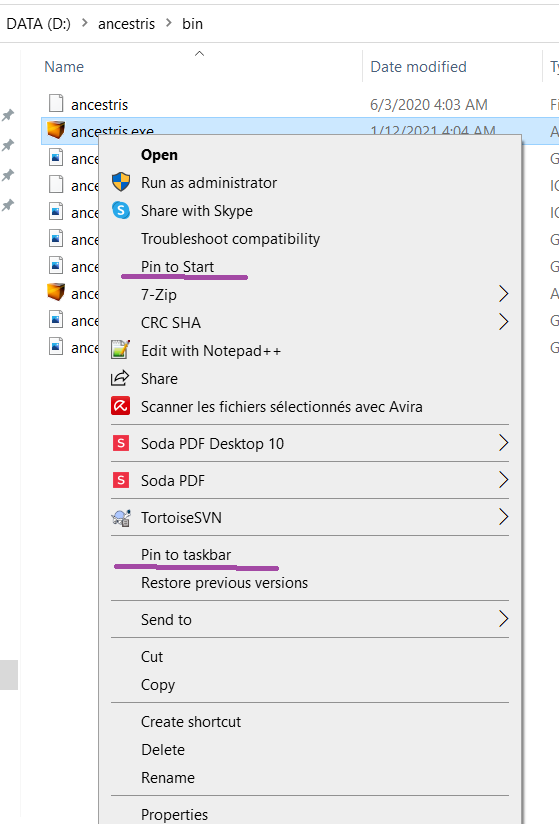Click the Soda PDF Desktop 10 icon

pyautogui.click(x=121, y=444)
